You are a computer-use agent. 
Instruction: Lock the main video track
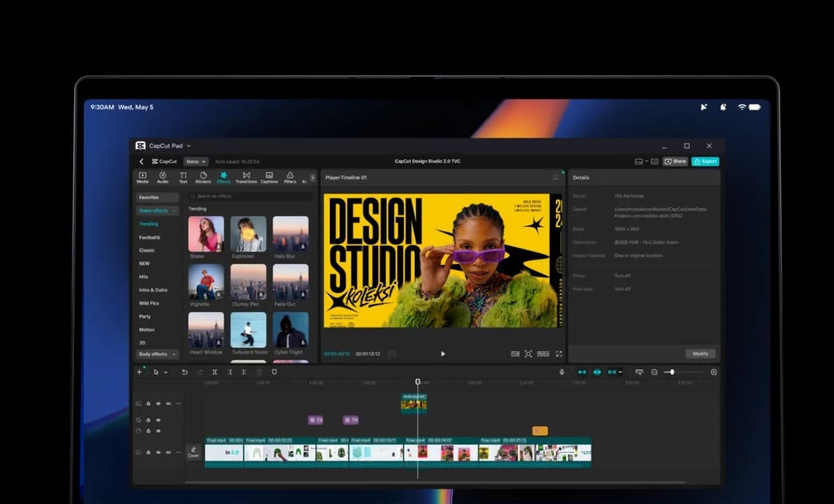148,452
